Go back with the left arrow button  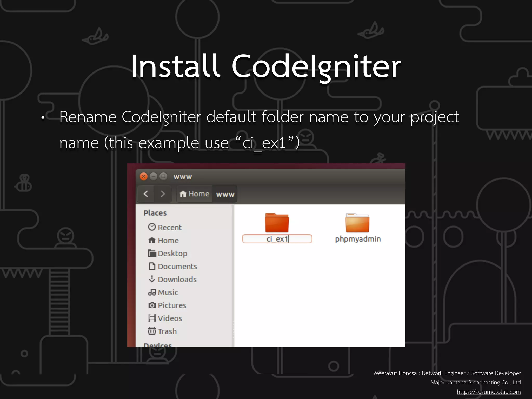point(146,194)
